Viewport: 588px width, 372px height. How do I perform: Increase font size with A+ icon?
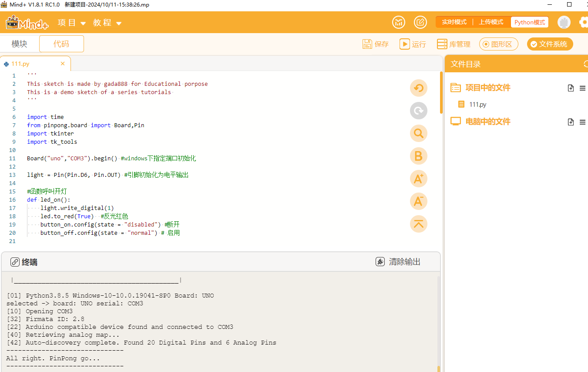point(419,179)
